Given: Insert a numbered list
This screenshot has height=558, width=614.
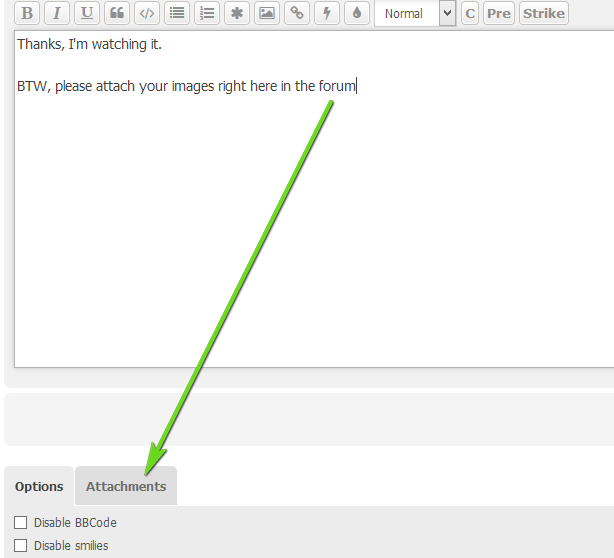Looking at the screenshot, I should [207, 13].
